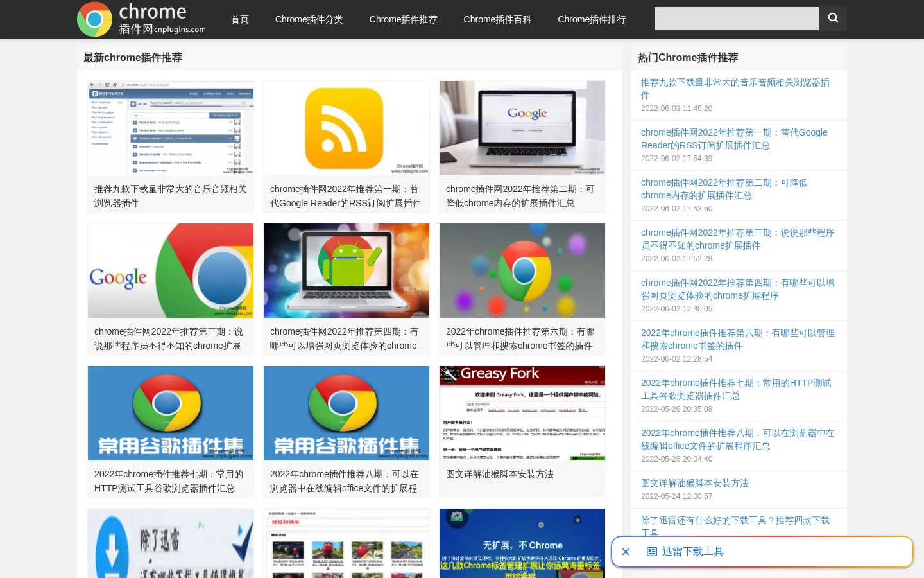The width and height of the screenshot is (924, 578).
Task: Click the 热门Chrome插件推荐 heading
Action: pos(688,58)
